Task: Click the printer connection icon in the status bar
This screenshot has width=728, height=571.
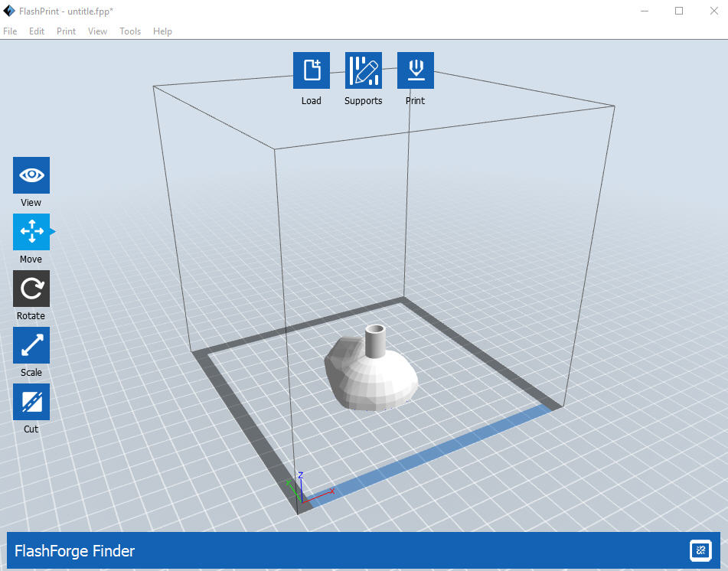Action: [x=700, y=550]
